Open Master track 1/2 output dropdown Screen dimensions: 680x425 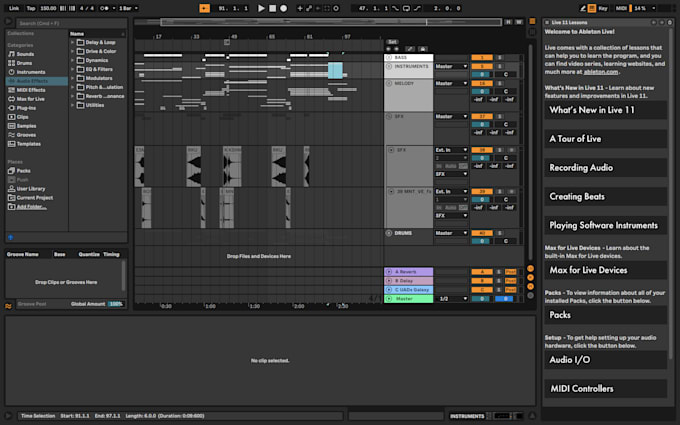(451, 299)
